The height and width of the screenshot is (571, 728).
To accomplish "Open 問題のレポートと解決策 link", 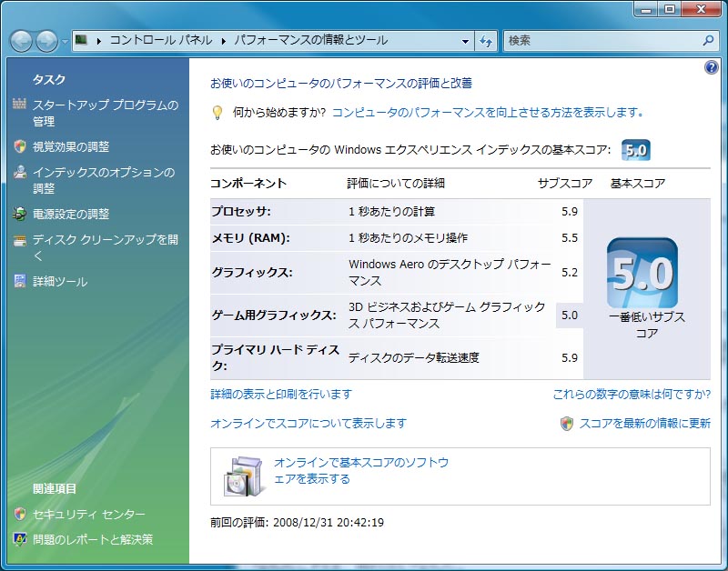I will (93, 539).
